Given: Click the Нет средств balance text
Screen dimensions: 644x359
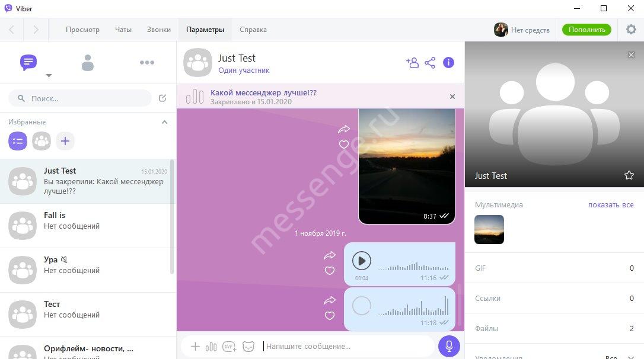Looking at the screenshot, I should point(530,30).
